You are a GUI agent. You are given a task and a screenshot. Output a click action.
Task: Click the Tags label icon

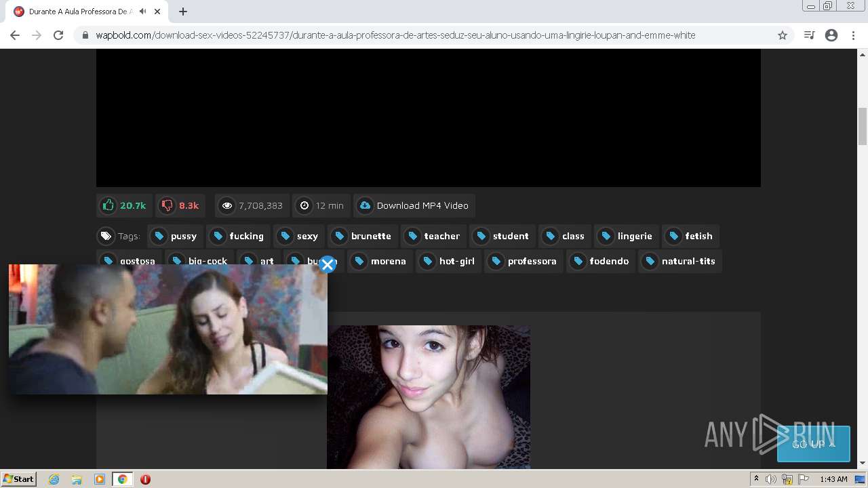pyautogui.click(x=106, y=236)
